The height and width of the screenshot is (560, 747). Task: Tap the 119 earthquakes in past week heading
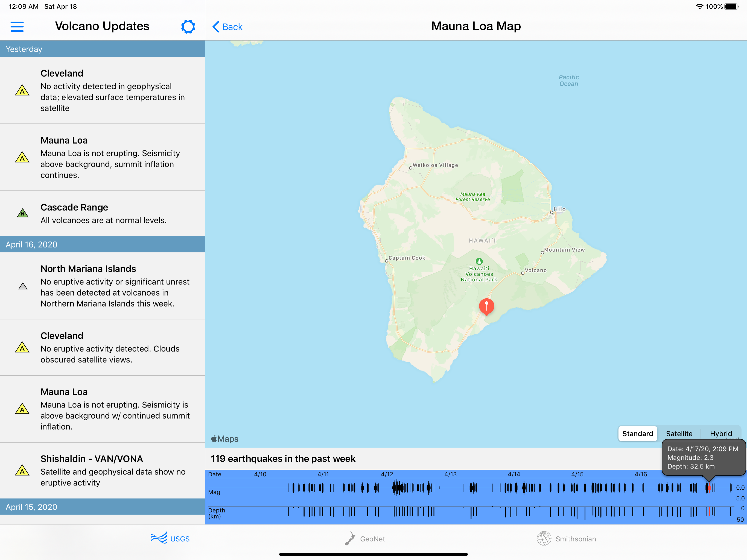pyautogui.click(x=283, y=458)
